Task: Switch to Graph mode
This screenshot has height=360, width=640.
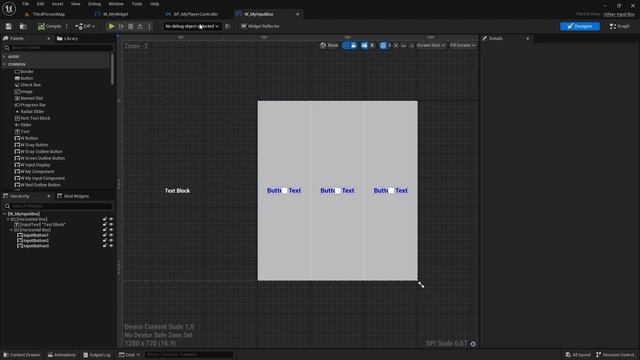Action: tap(620, 26)
